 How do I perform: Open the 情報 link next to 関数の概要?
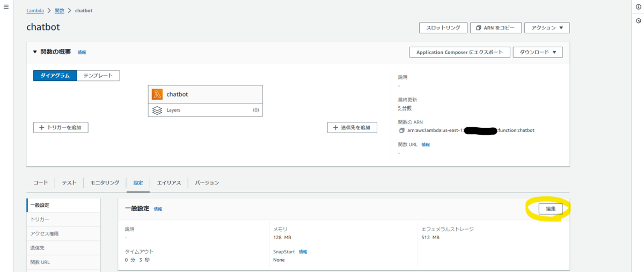(82, 53)
